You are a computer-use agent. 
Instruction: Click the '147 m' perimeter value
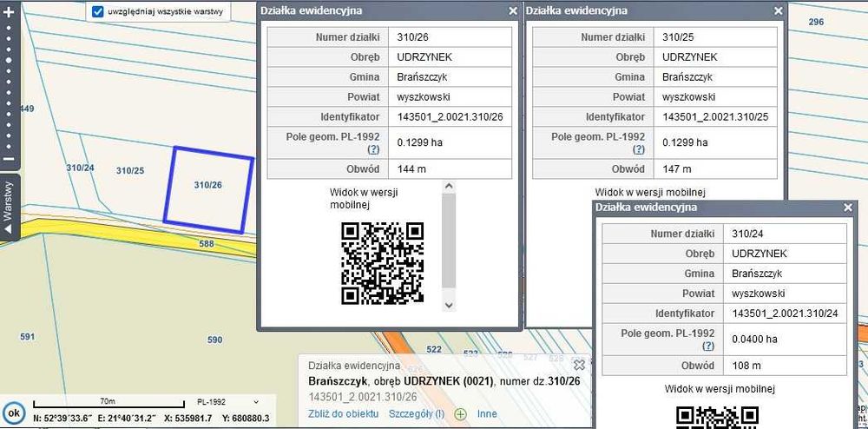point(676,168)
